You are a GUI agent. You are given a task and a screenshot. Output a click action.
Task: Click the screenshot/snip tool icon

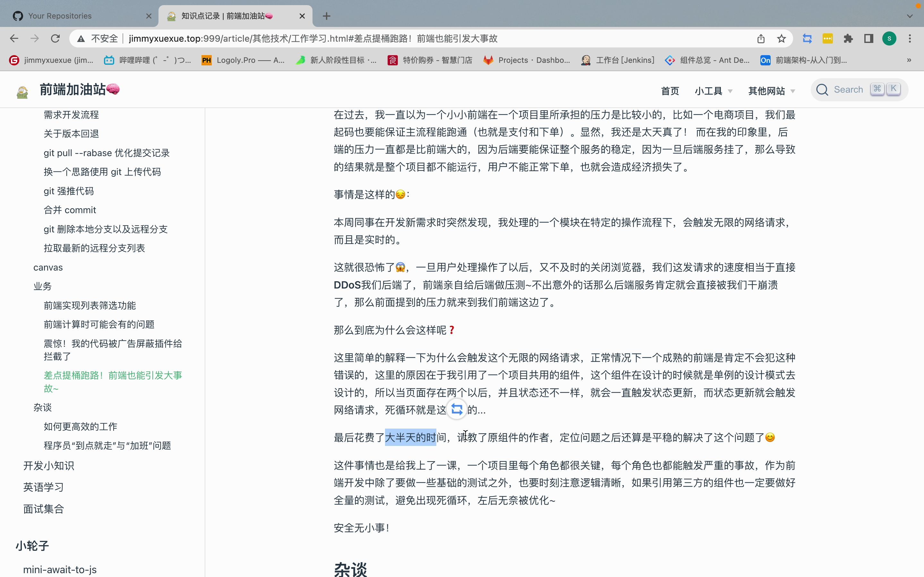pyautogui.click(x=807, y=38)
